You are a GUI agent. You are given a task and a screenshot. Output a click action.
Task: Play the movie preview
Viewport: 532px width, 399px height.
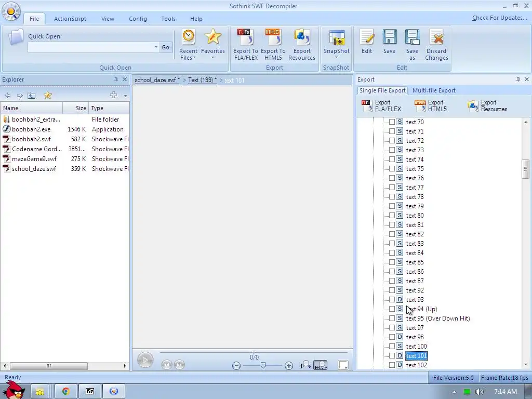pos(145,360)
